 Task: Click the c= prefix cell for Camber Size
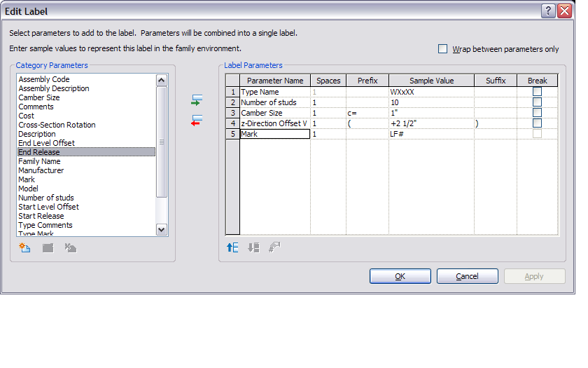(367, 113)
